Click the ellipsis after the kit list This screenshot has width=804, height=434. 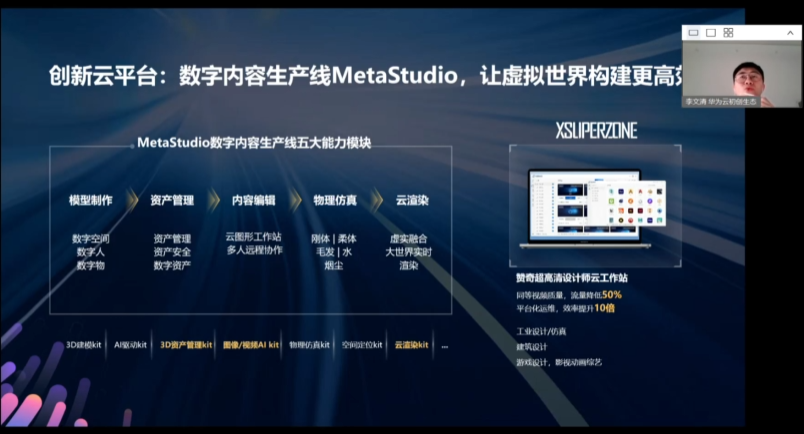[445, 346]
